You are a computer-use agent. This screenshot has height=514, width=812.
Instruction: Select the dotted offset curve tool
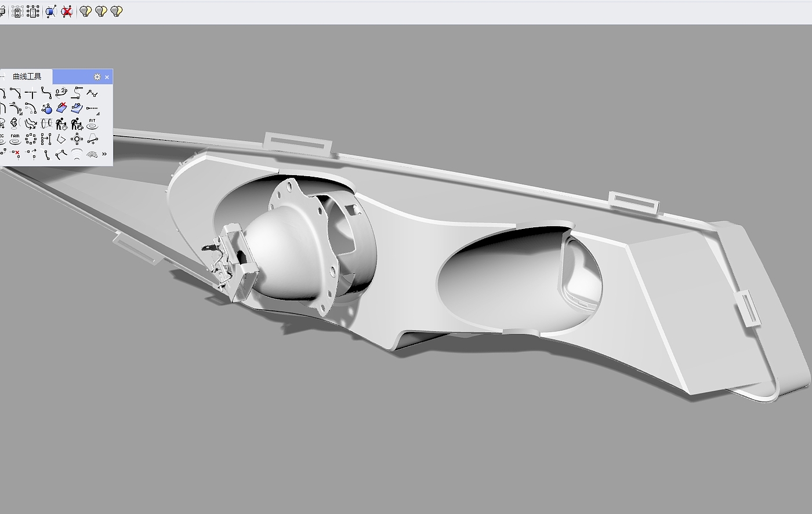tap(15, 108)
